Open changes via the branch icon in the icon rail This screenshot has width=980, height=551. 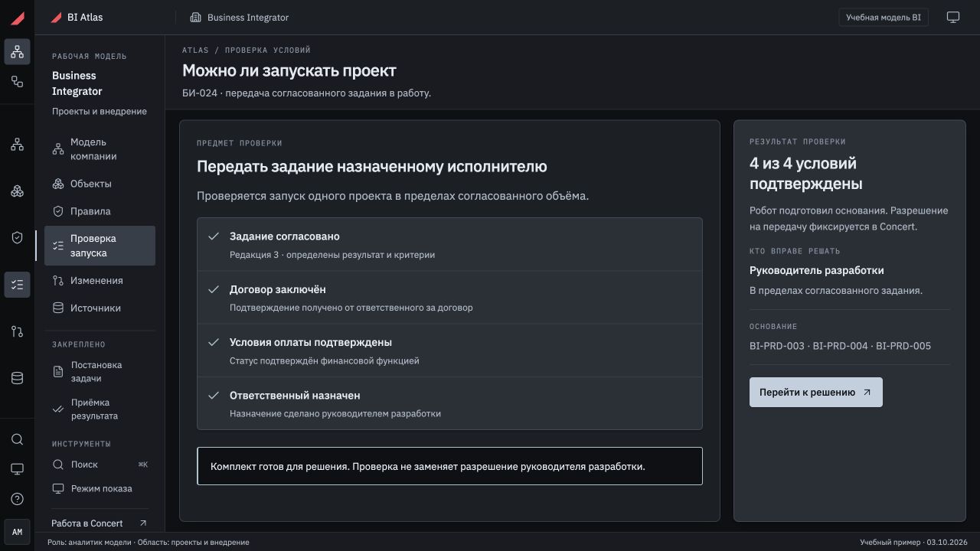click(x=17, y=331)
